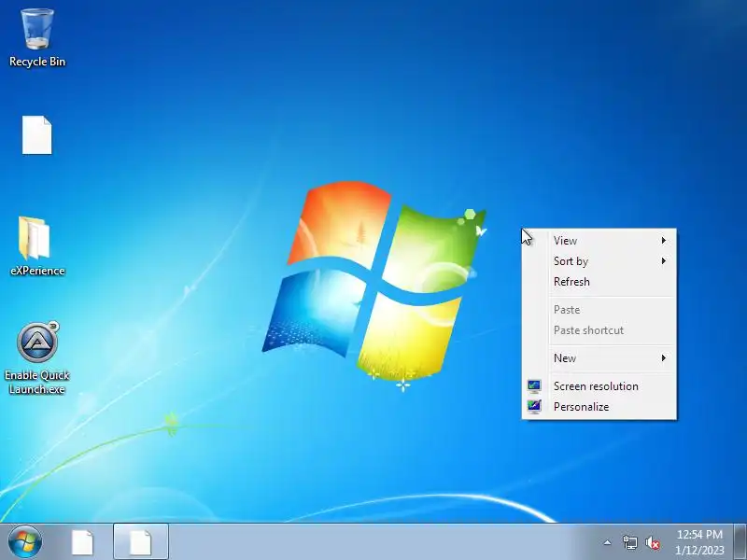The image size is (747, 560).
Task: Show hidden tray icons arrow
Action: [x=607, y=542]
